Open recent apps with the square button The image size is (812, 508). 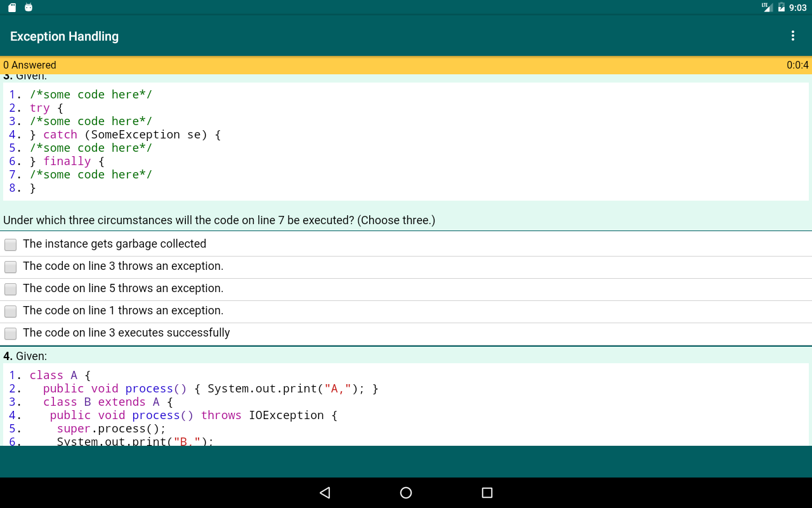coord(487,493)
